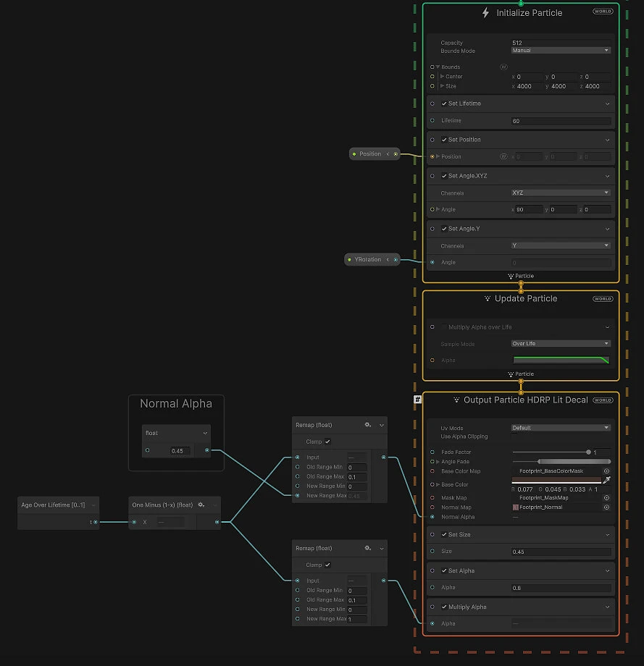Click the t output port of Age Over Lifetime

click(x=95, y=522)
